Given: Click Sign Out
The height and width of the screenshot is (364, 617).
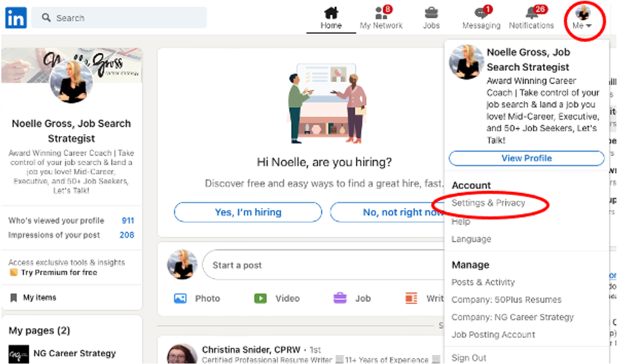Looking at the screenshot, I should tap(469, 358).
